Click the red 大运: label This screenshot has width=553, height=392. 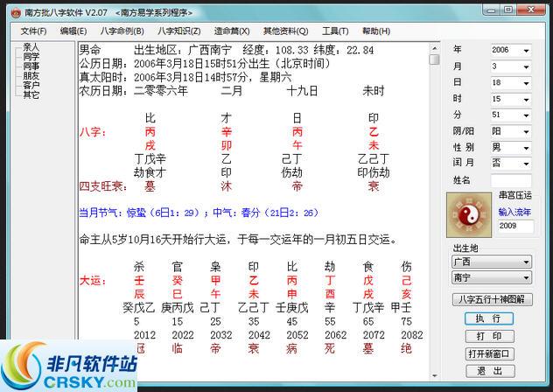coord(93,281)
